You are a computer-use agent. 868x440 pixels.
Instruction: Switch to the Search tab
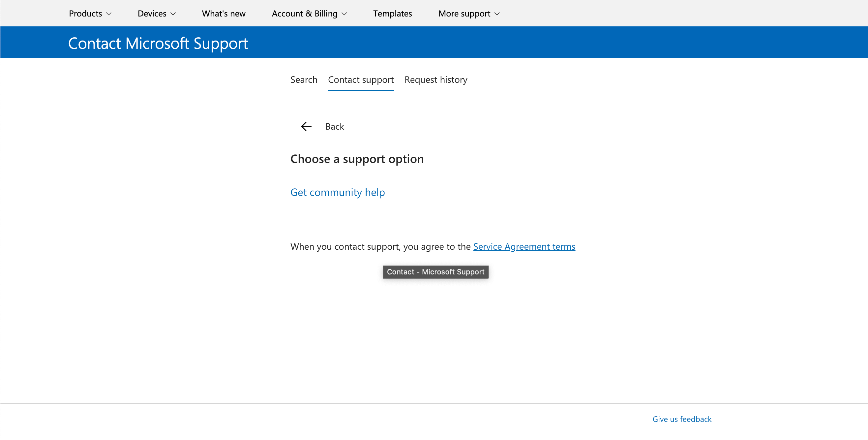tap(304, 79)
